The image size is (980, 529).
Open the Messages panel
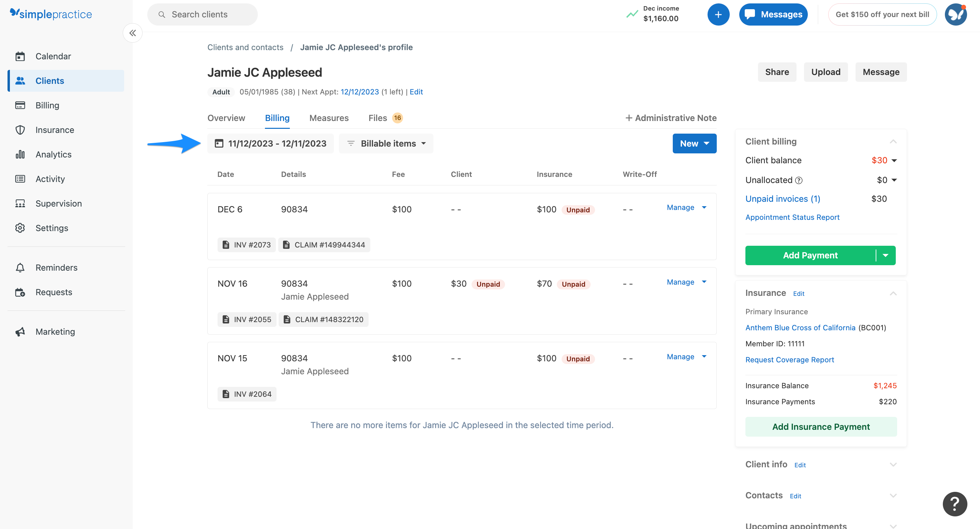click(773, 14)
